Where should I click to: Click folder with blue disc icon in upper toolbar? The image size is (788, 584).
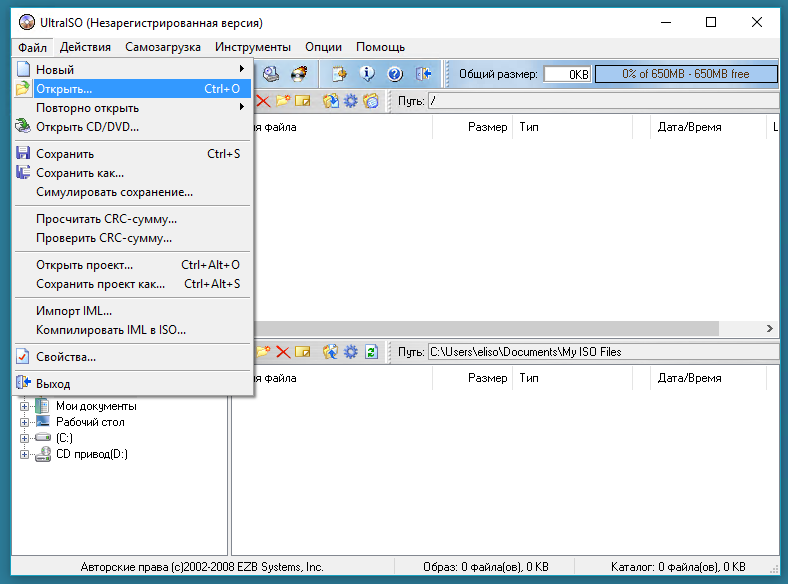(371, 101)
